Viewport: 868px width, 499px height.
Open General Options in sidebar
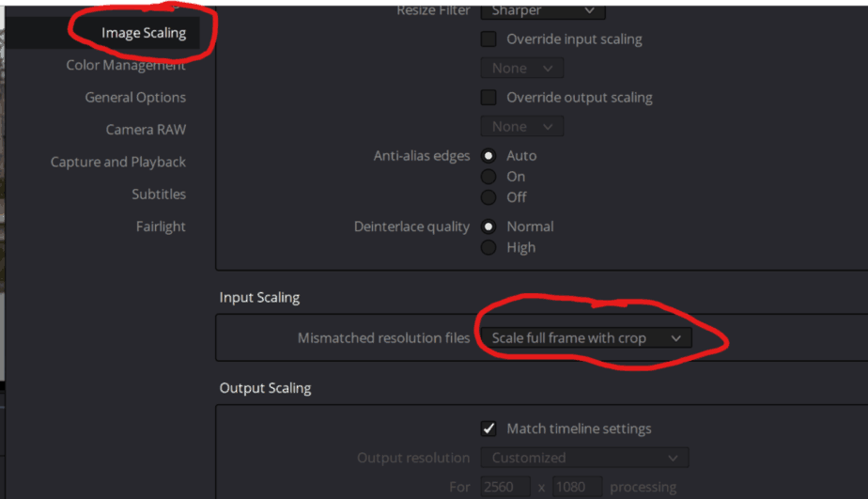pos(135,98)
